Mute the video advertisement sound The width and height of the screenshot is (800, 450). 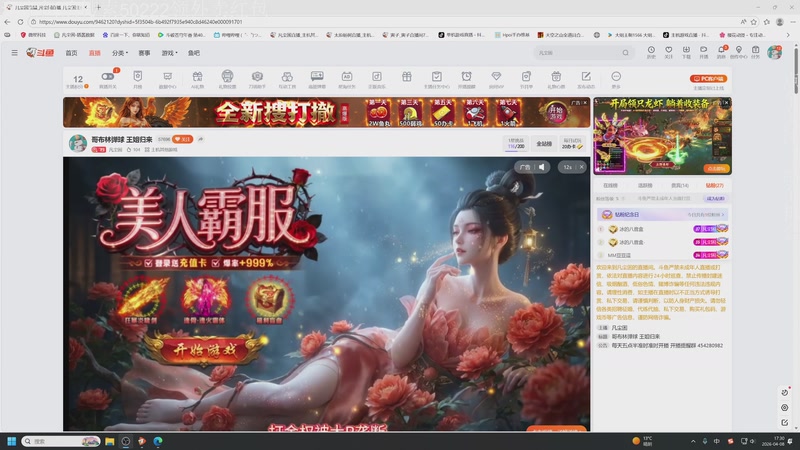[542, 167]
